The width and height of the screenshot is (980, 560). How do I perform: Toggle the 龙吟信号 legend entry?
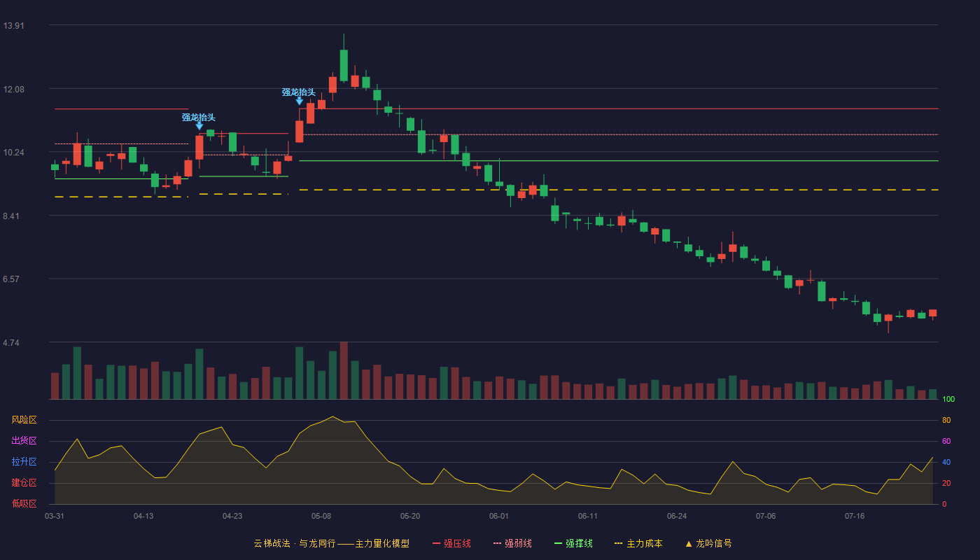(708, 543)
